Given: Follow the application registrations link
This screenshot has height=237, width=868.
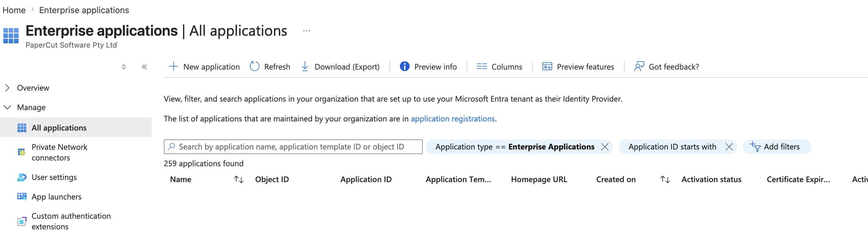Looking at the screenshot, I should click(453, 118).
